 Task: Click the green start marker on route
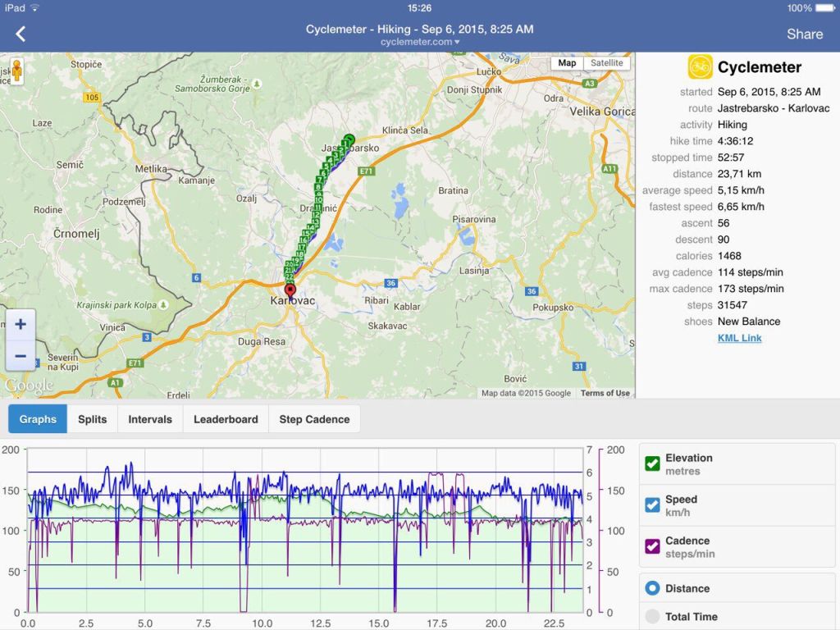(x=349, y=139)
